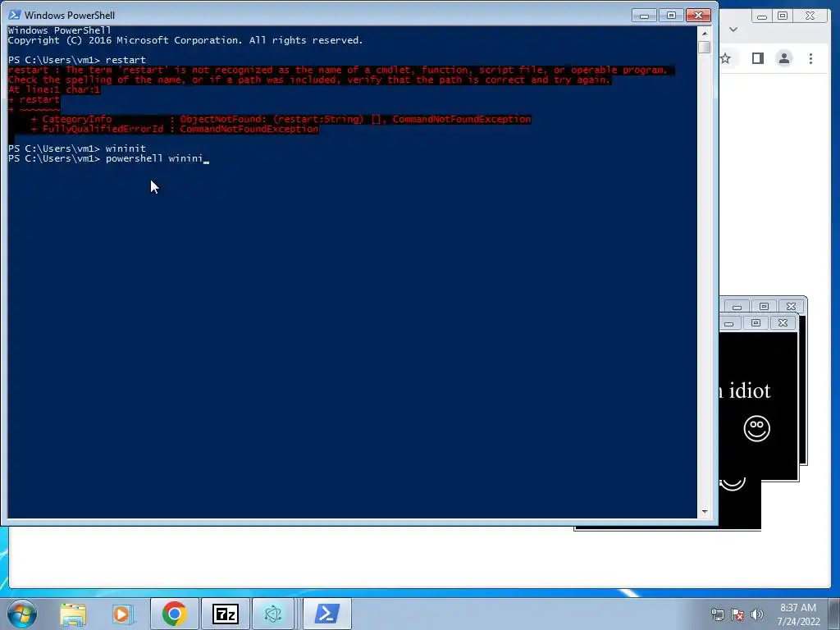Close the rear 'idiot' popup window
The height and width of the screenshot is (630, 840).
[x=791, y=307]
